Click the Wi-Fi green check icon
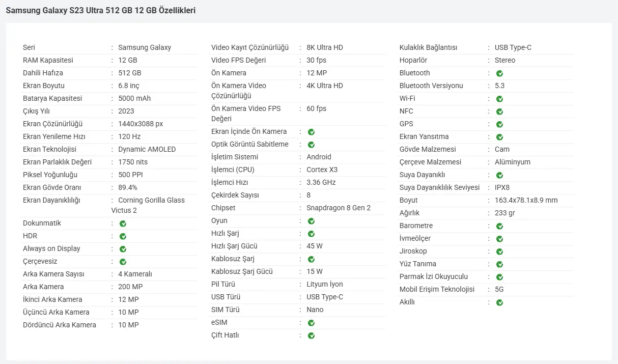This screenshot has width=618, height=364. tap(499, 99)
